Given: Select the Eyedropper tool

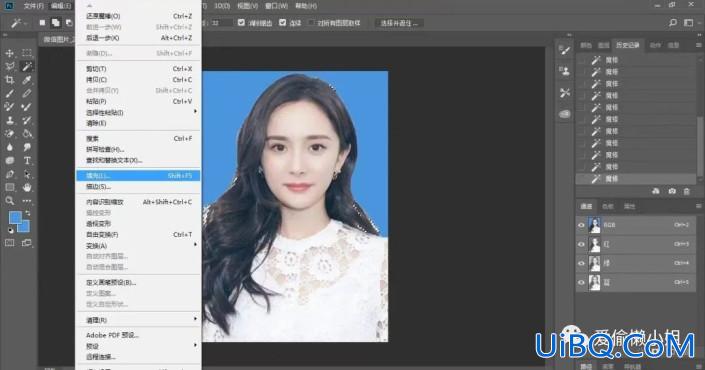Looking at the screenshot, I should [27, 80].
